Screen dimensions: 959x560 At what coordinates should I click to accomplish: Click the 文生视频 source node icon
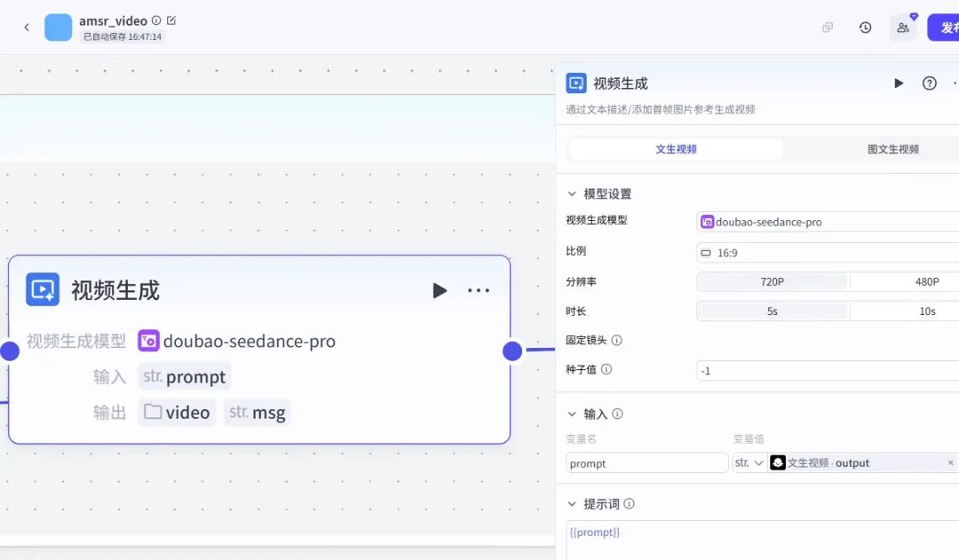point(777,462)
